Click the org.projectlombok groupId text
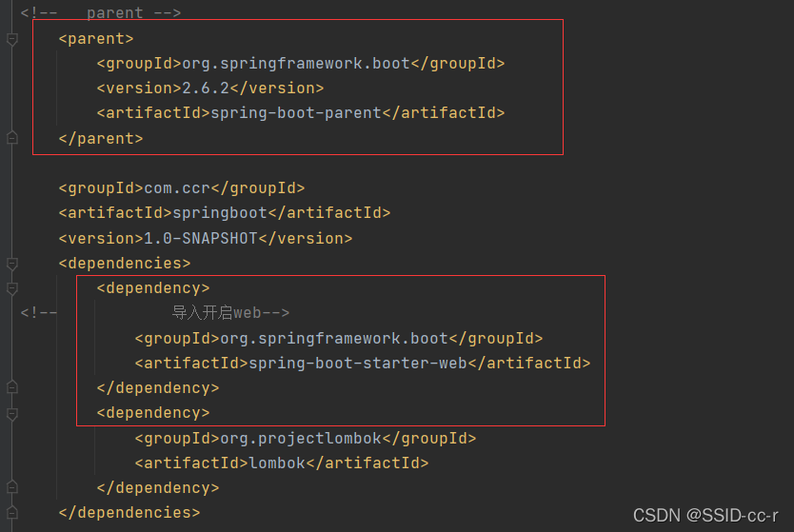The height and width of the screenshot is (532, 794). pyautogui.click(x=301, y=439)
